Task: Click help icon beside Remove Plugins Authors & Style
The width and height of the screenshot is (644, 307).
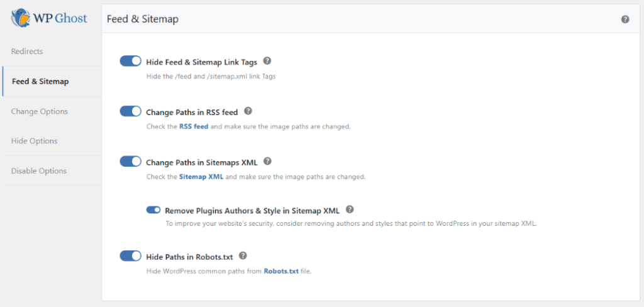Action: 350,209
